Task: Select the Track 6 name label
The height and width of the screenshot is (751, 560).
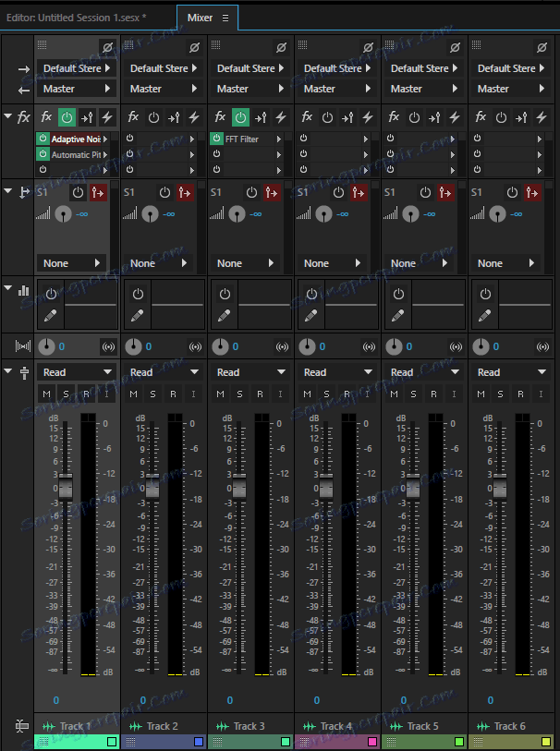Action: point(510,726)
